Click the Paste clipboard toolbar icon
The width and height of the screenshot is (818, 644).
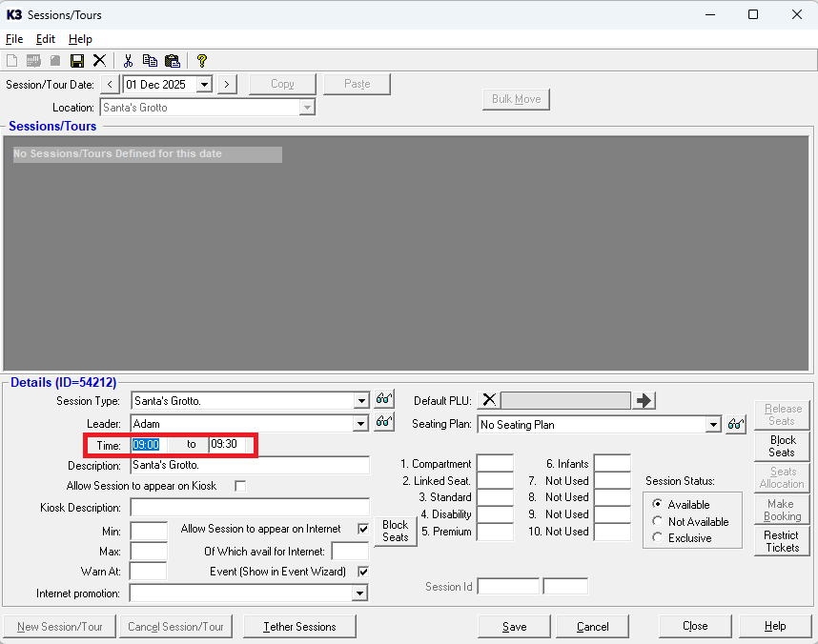point(173,61)
